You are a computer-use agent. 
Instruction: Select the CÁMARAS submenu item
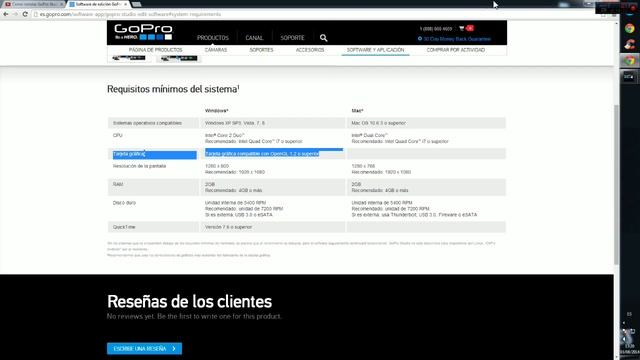[216, 50]
